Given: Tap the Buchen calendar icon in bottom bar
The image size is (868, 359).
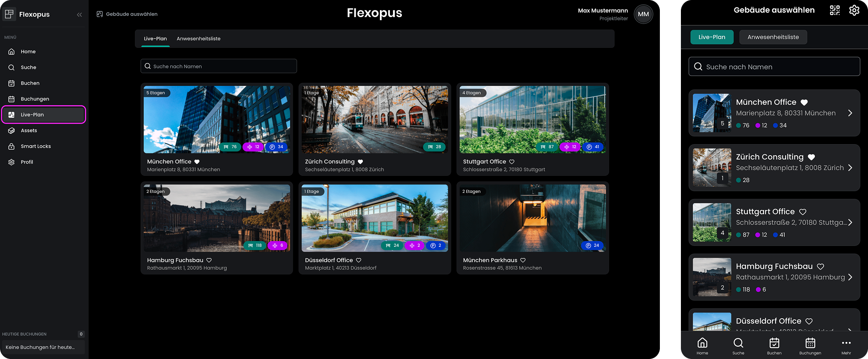Looking at the screenshot, I should click(x=774, y=343).
